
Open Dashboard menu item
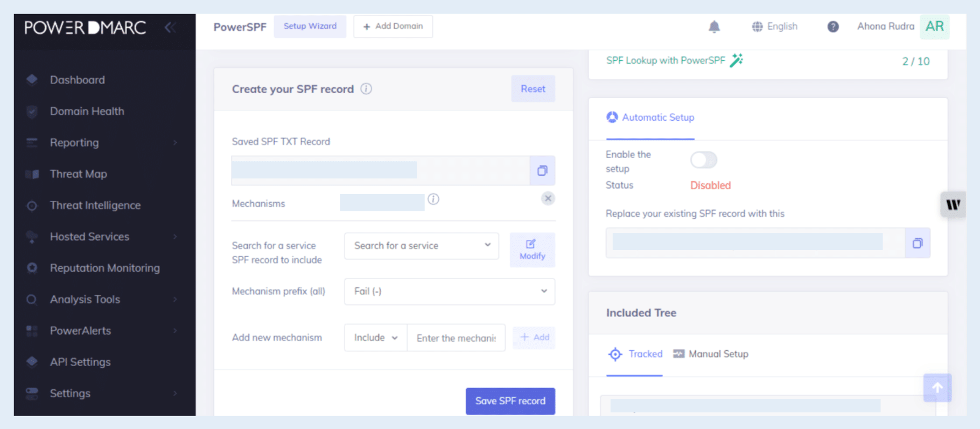click(x=78, y=80)
